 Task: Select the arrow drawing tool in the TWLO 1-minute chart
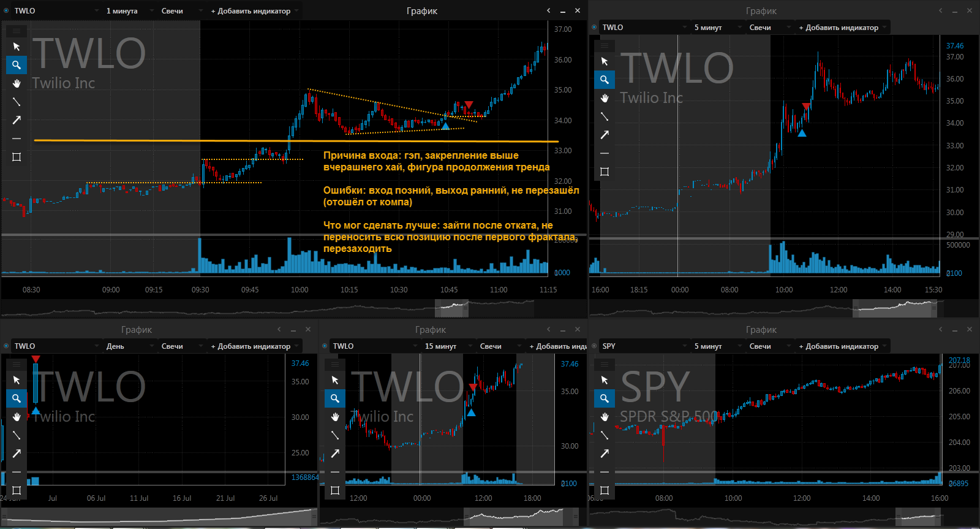[x=17, y=120]
